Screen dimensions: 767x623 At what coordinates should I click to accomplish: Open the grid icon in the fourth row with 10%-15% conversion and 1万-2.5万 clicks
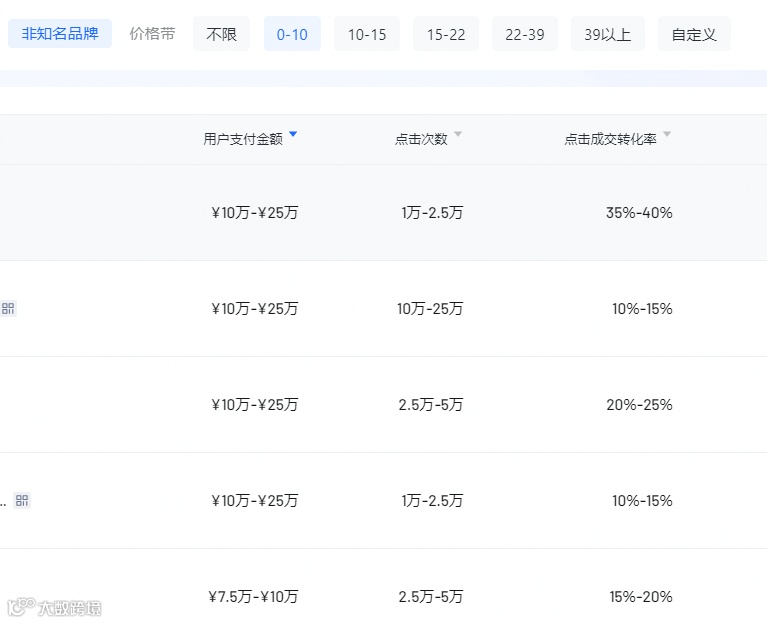click(x=22, y=500)
